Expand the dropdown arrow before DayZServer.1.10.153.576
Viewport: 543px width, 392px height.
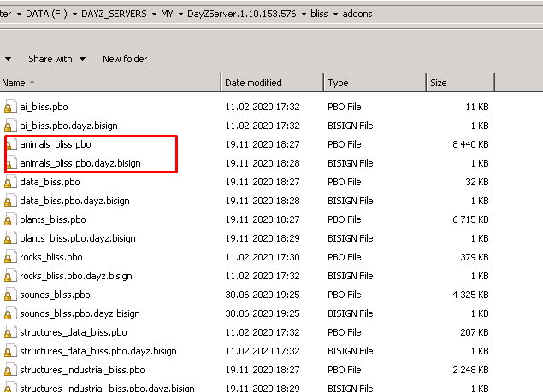pos(180,15)
